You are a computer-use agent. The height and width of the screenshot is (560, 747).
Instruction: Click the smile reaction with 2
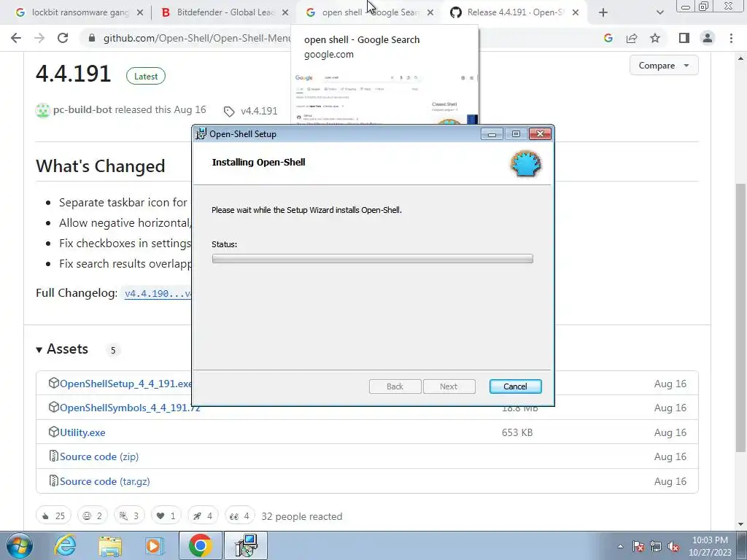93,516
